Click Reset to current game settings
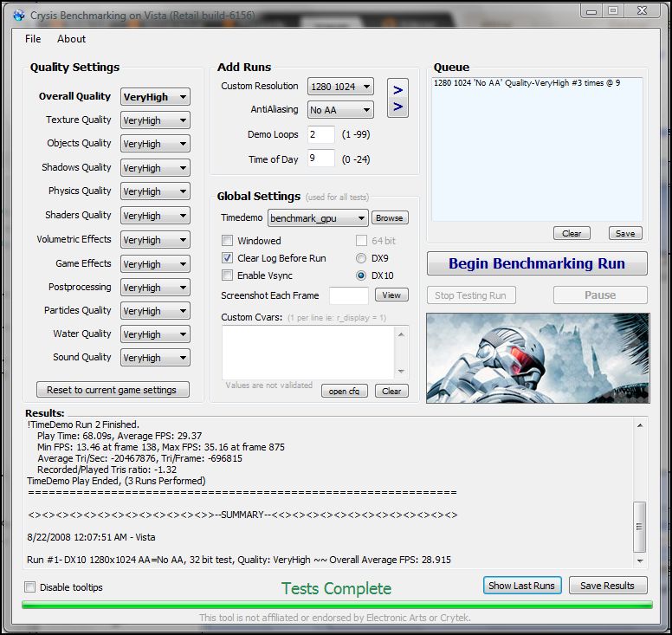The height and width of the screenshot is (635, 672). click(113, 390)
